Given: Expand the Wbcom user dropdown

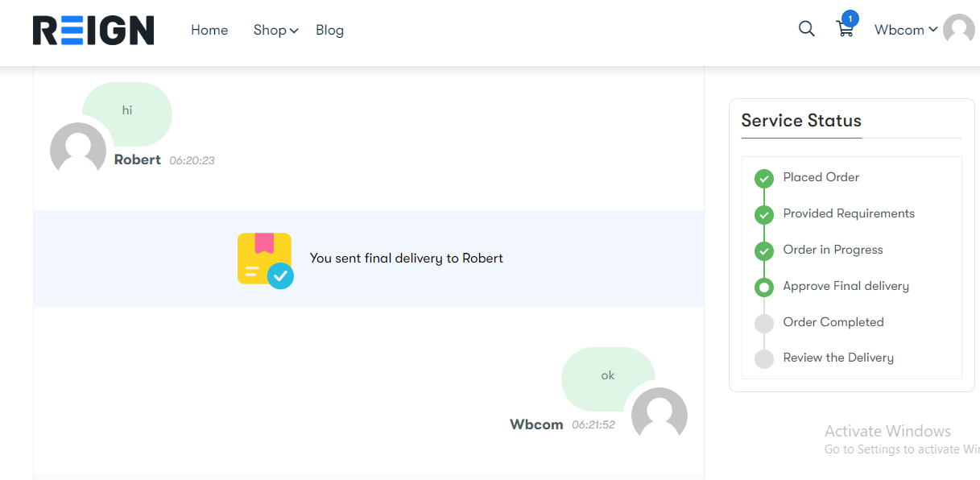Looking at the screenshot, I should 906,30.
